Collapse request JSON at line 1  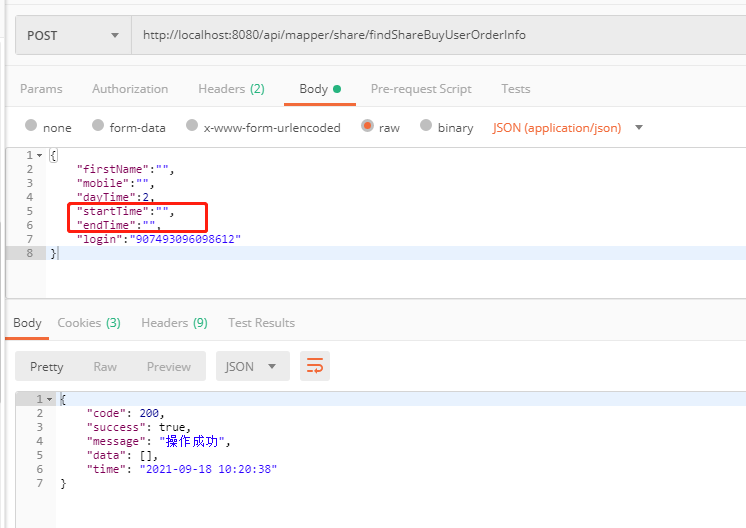(39, 156)
